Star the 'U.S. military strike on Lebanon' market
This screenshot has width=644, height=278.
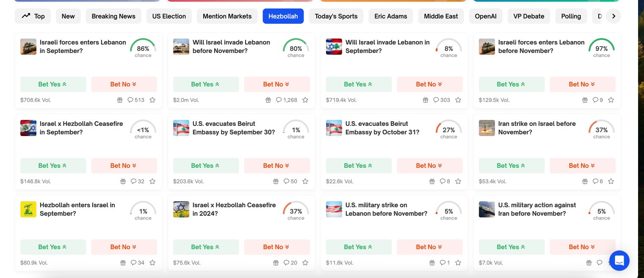(458, 263)
